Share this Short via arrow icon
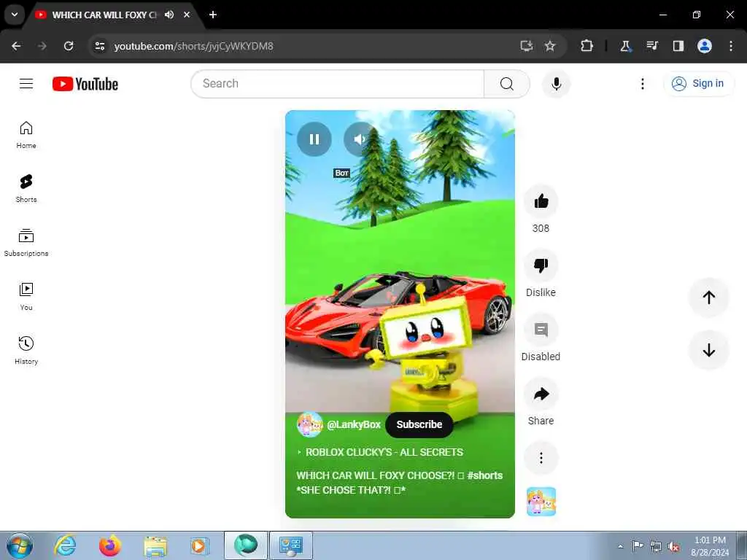Screen dimensions: 747x560 tap(541, 394)
